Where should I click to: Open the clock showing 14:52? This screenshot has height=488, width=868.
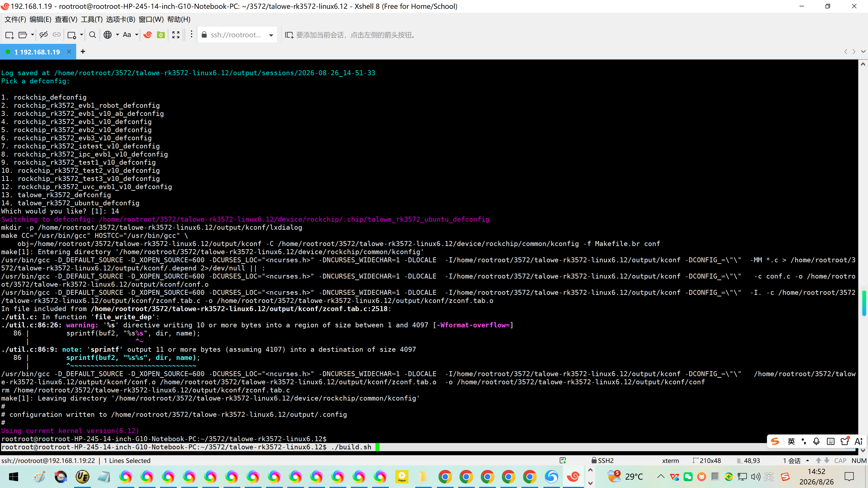click(x=816, y=476)
